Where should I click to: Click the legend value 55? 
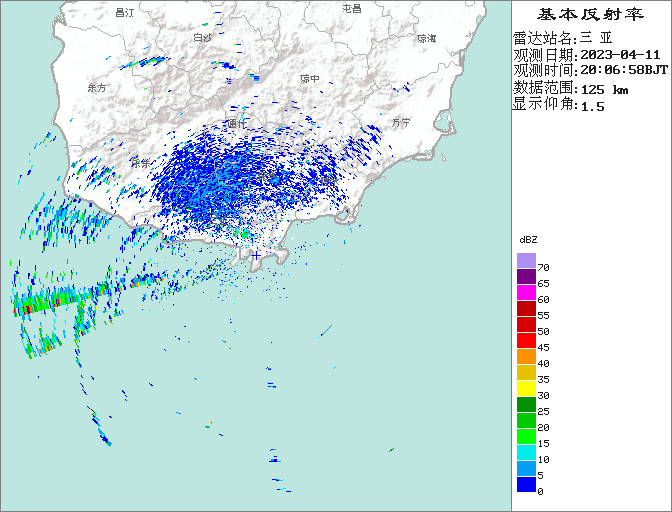543,316
